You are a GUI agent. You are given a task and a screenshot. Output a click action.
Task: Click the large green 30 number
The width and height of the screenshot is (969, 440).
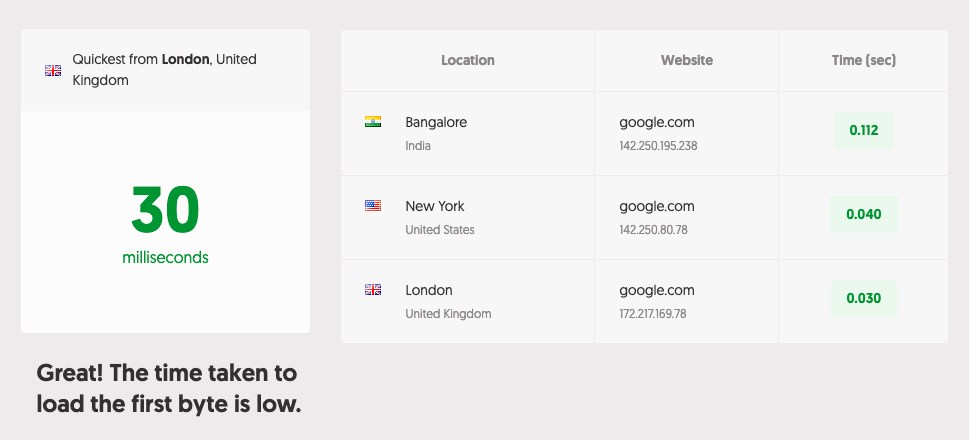[x=166, y=210]
